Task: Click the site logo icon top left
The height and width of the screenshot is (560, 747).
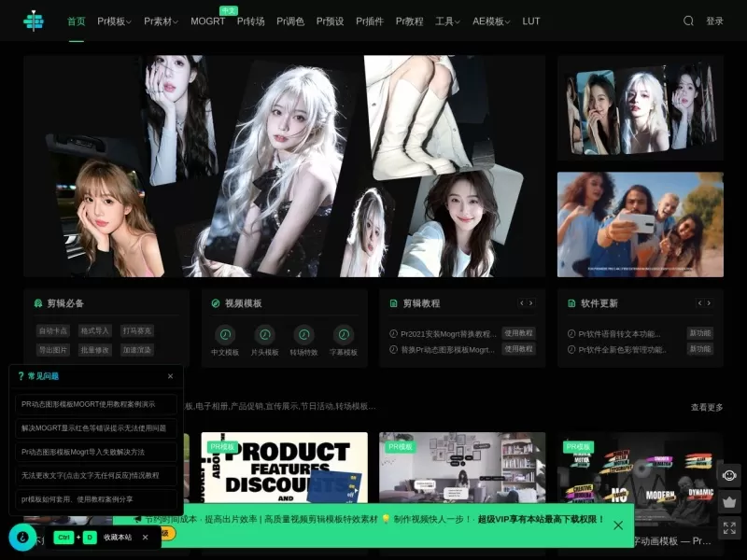Action: 34,21
